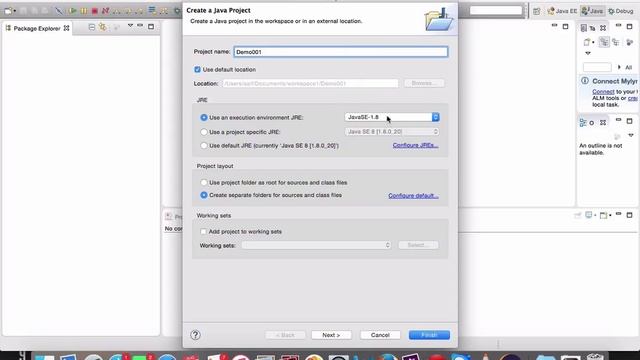
Task: Open the Working sets combo box
Action: 316,245
